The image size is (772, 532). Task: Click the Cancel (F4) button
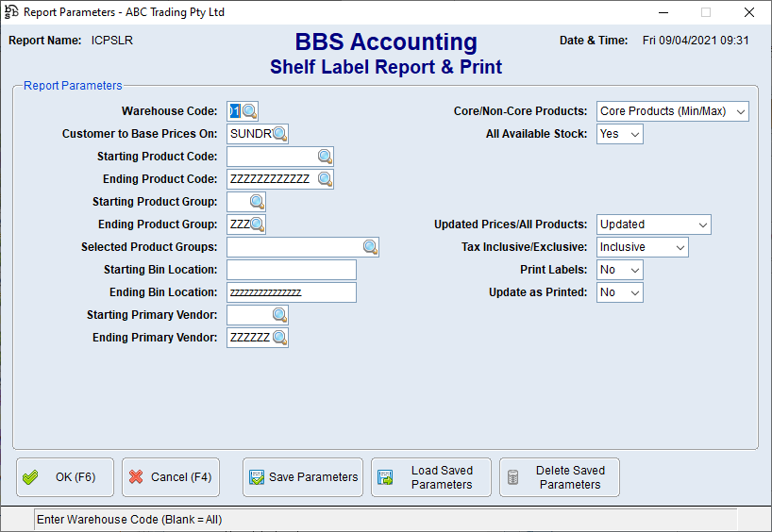coord(171,477)
